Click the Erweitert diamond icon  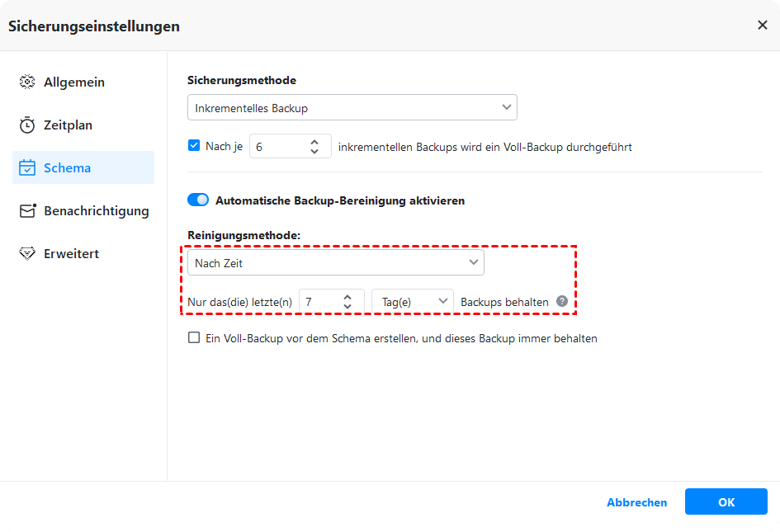[x=27, y=254]
